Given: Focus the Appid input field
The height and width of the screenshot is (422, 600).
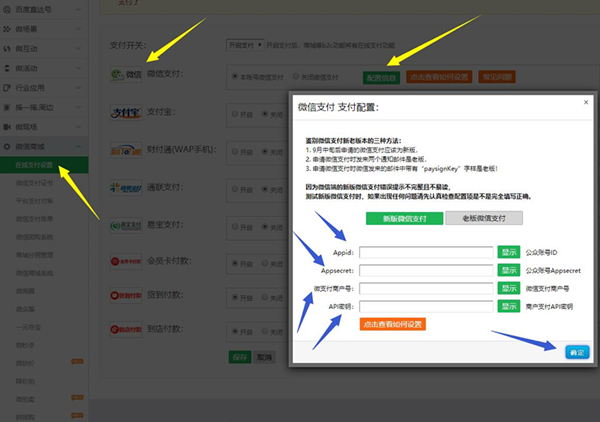Looking at the screenshot, I should coord(426,253).
